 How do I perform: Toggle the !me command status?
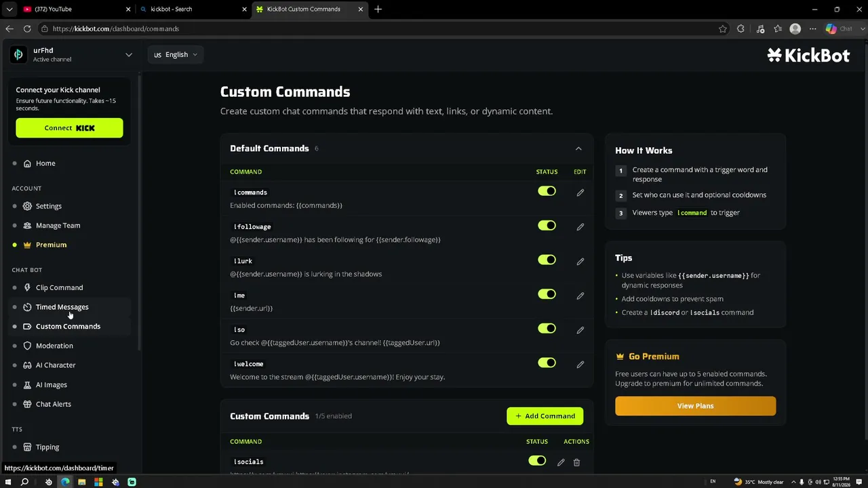point(547,294)
